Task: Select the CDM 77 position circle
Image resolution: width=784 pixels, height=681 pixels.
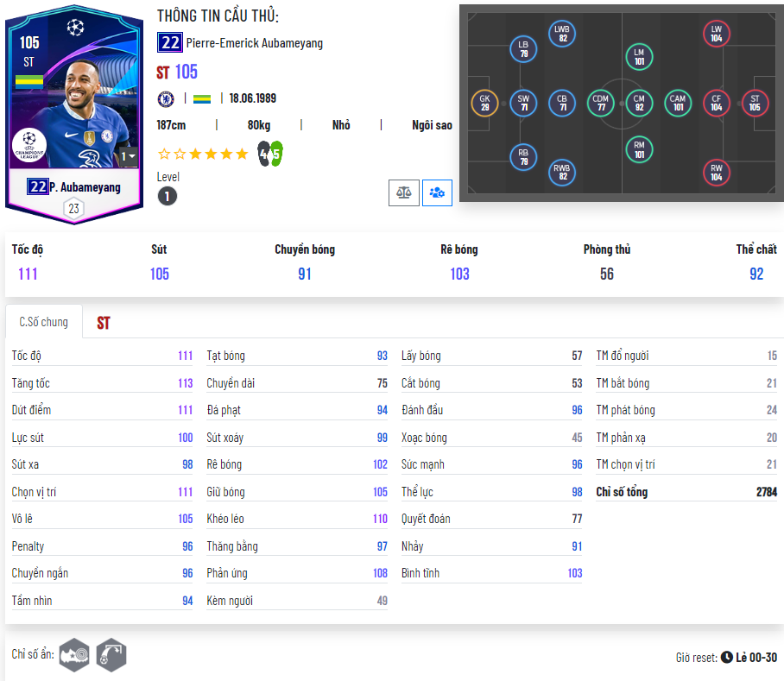Action: click(x=600, y=103)
